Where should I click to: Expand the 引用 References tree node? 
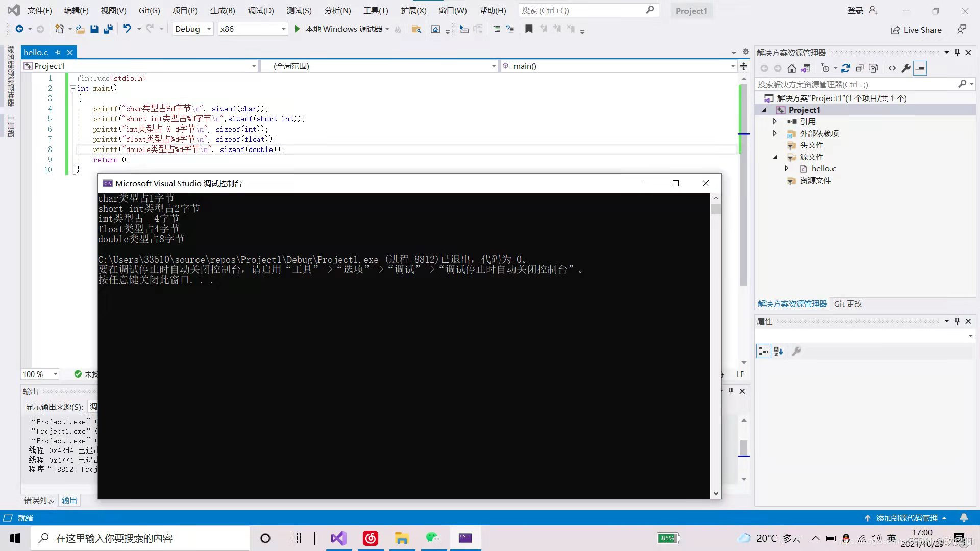click(x=775, y=121)
